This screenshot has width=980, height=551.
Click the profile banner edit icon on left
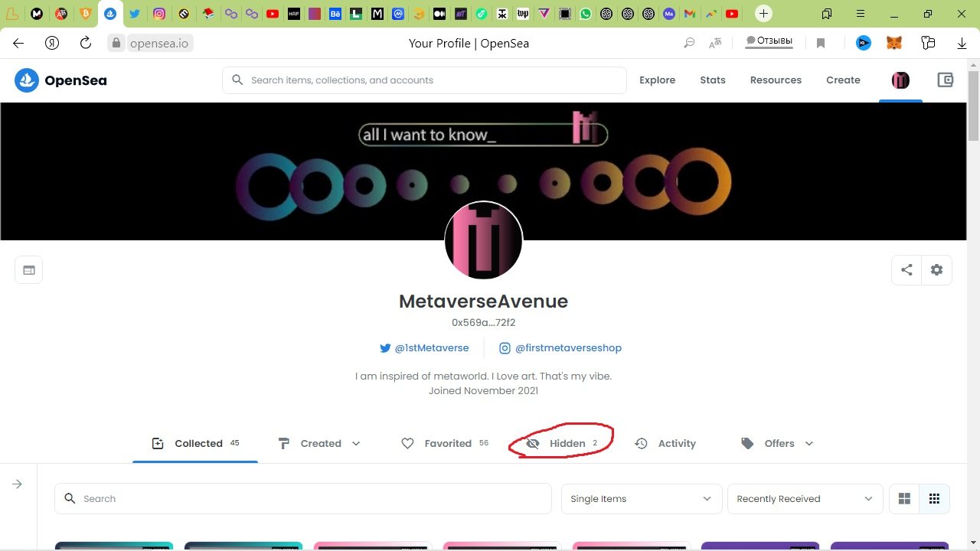(29, 270)
